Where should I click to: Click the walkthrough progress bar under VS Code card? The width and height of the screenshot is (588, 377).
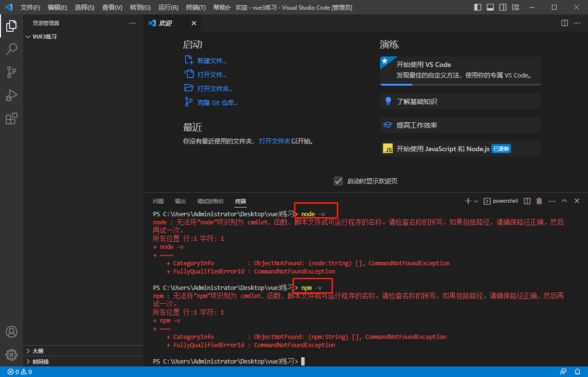coord(460,85)
